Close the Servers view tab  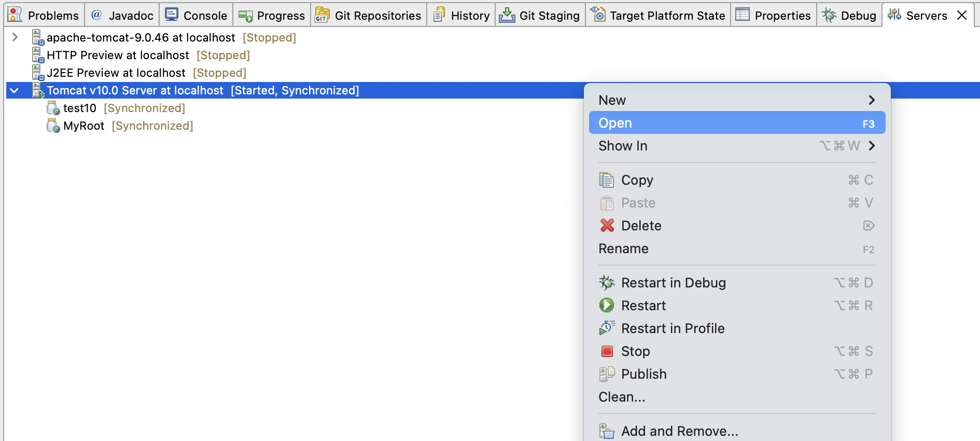pyautogui.click(x=962, y=15)
